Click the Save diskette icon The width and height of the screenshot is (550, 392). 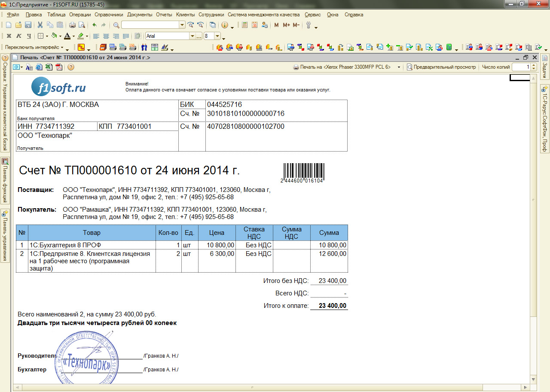(28, 25)
